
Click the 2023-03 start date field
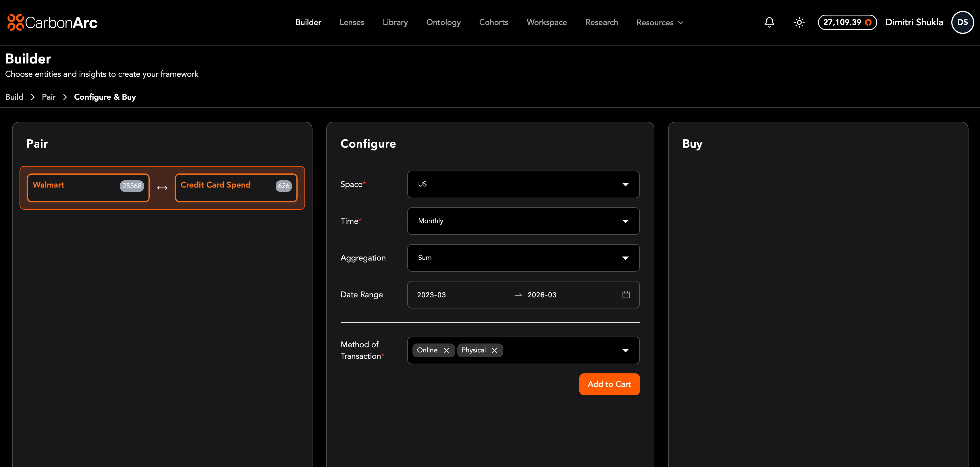coord(431,295)
